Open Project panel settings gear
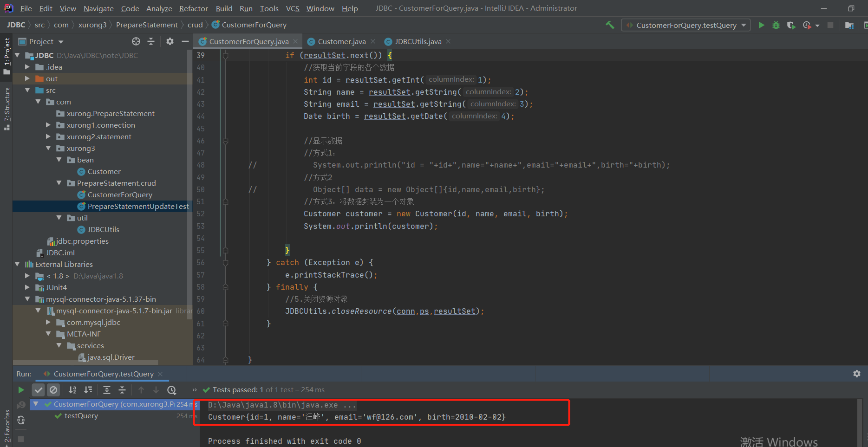The height and width of the screenshot is (447, 868). click(170, 41)
